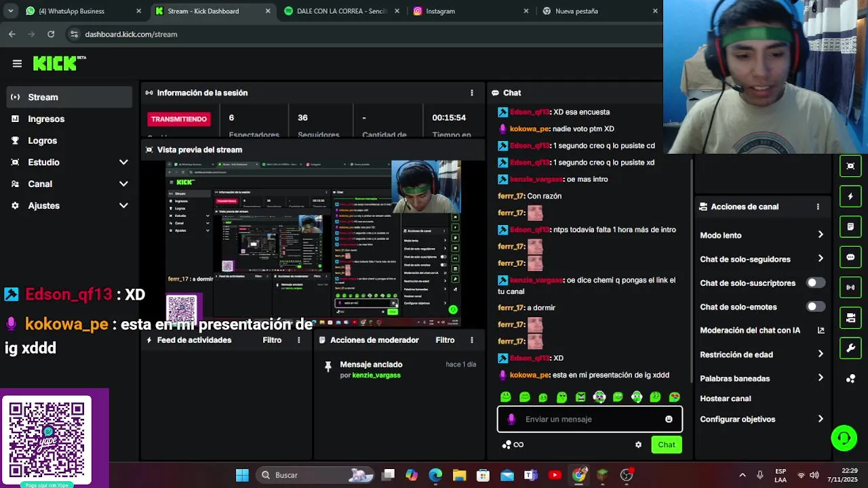Toggle Chat de solo-suscriptores switch
The image size is (868, 488).
[x=816, y=283]
